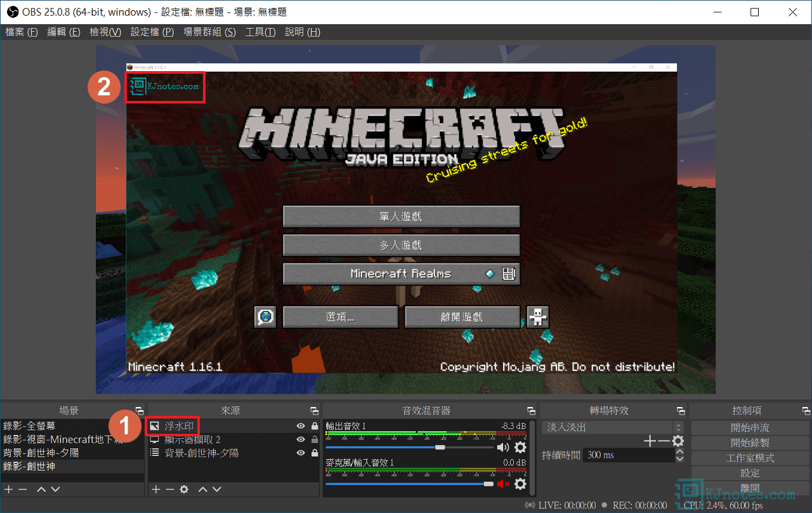Open the 檔案 menu

click(22, 32)
